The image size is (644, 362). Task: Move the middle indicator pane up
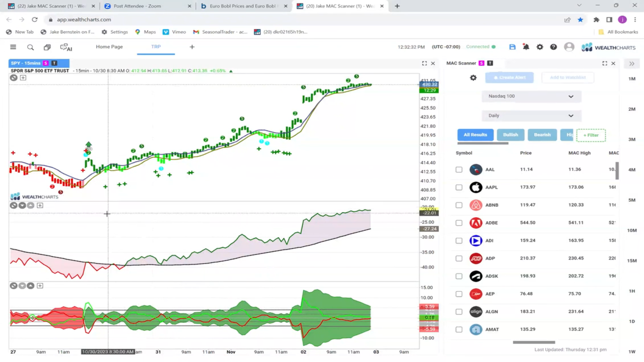[31, 205]
